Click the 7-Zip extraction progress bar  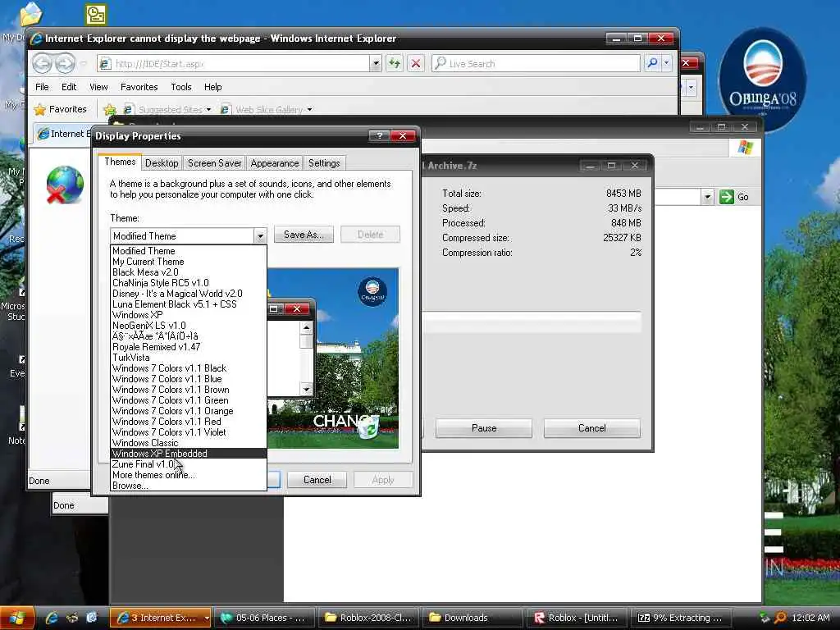[x=532, y=322]
